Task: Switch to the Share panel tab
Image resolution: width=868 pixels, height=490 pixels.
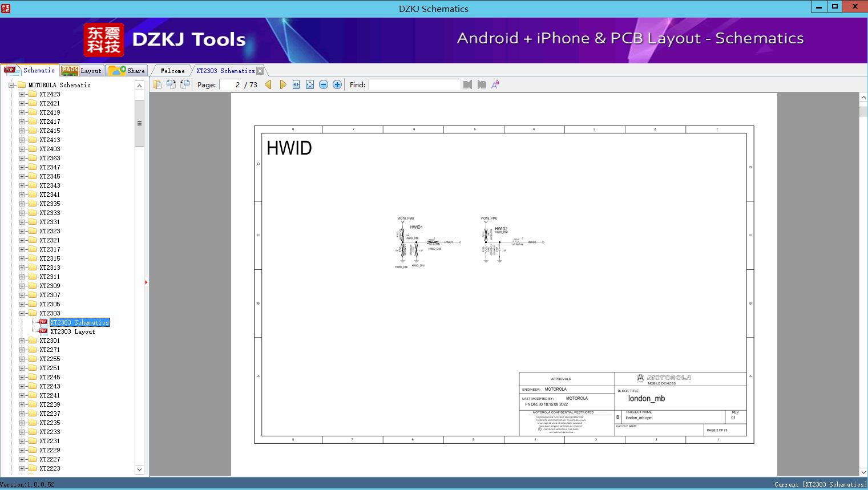Action: [127, 71]
